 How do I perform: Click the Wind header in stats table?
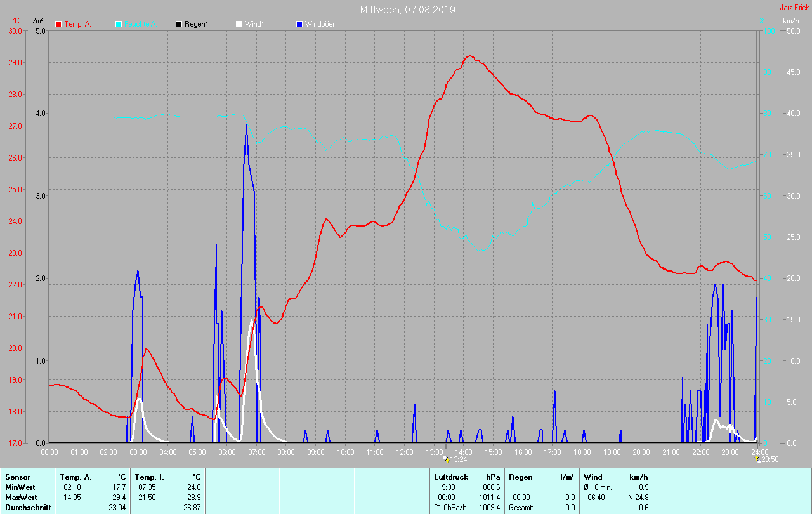point(593,477)
